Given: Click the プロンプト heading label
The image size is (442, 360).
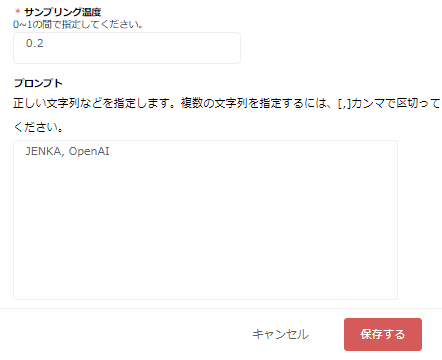Looking at the screenshot, I should point(38,83).
